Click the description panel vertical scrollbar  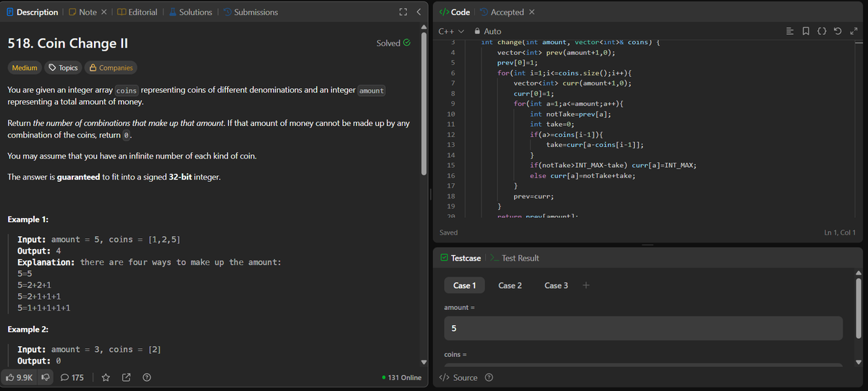(x=424, y=105)
